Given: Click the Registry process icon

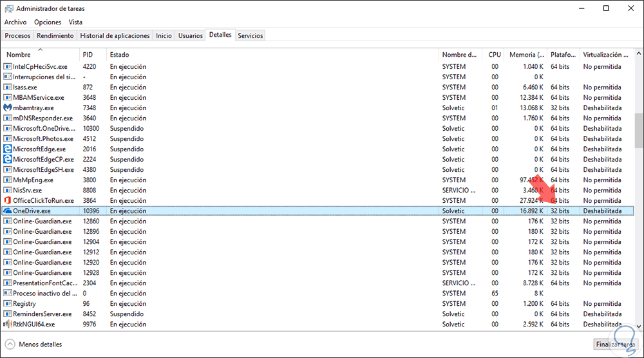Looking at the screenshot, I should (7, 303).
